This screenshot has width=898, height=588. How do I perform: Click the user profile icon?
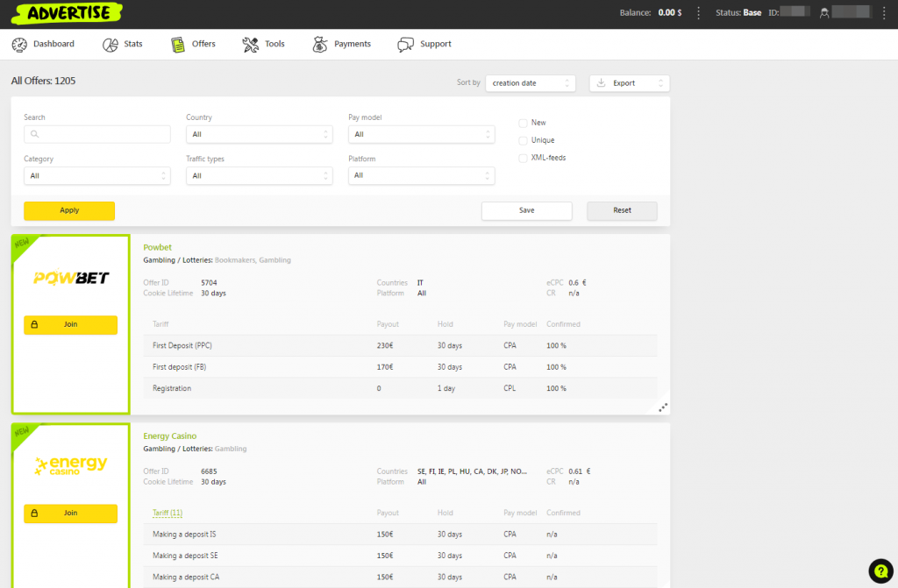point(824,12)
